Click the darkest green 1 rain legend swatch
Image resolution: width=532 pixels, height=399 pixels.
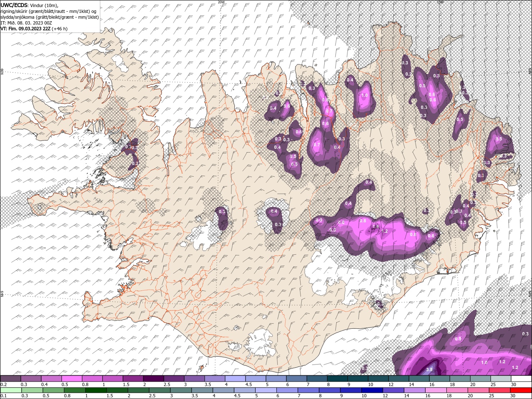coord(96,390)
